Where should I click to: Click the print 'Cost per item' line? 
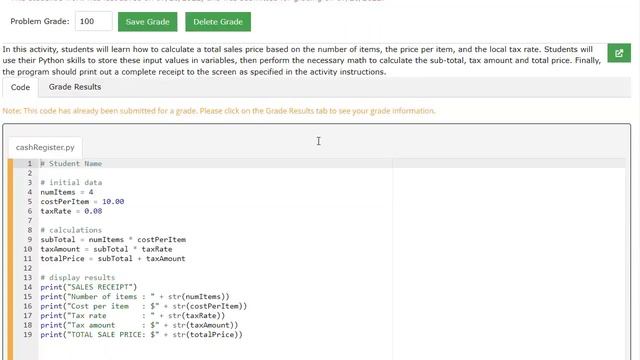[144, 306]
